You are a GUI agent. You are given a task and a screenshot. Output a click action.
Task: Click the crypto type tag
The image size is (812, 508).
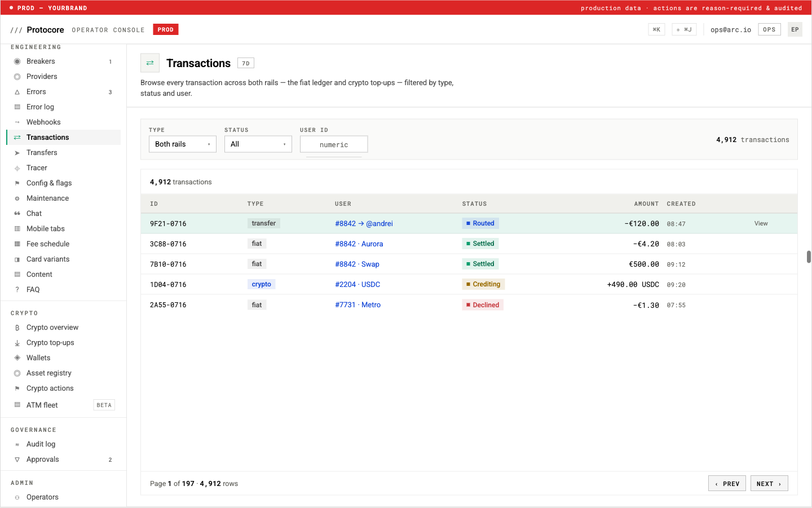[x=262, y=285]
